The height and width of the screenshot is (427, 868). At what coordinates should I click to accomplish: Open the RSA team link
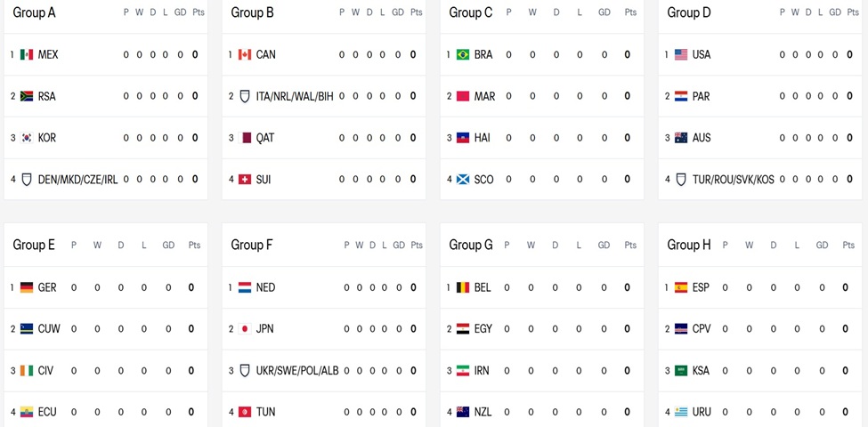coord(47,96)
